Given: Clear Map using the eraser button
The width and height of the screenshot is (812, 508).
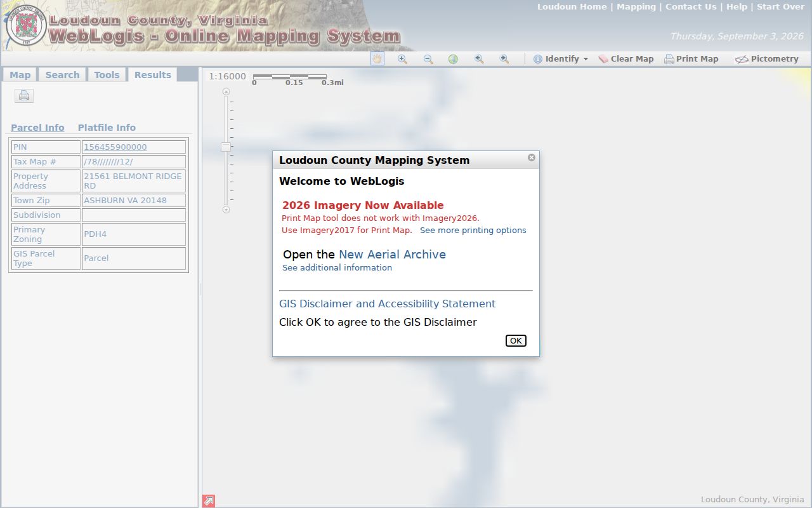Looking at the screenshot, I should tap(625, 58).
